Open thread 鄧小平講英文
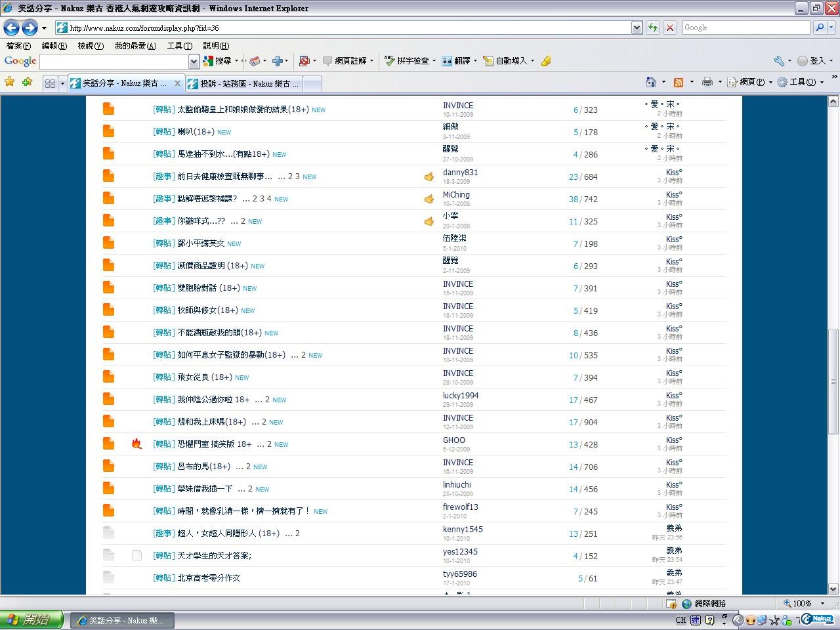 [x=201, y=243]
